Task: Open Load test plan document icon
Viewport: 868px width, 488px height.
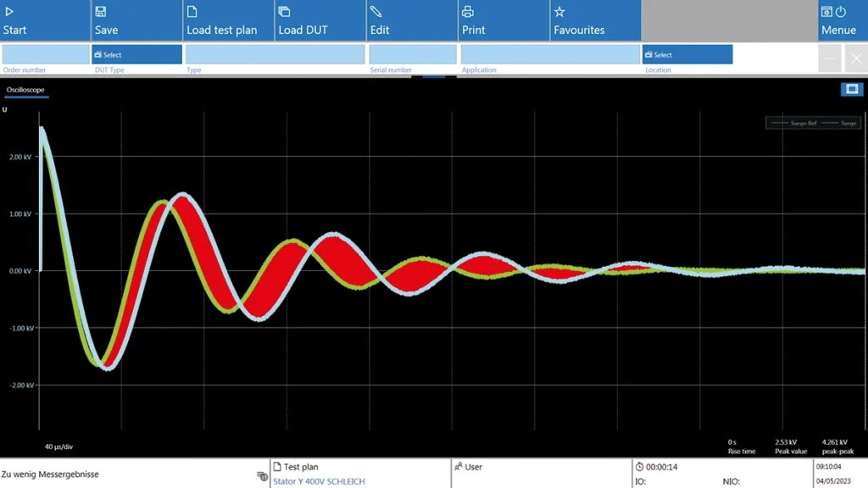Action: pos(192,12)
